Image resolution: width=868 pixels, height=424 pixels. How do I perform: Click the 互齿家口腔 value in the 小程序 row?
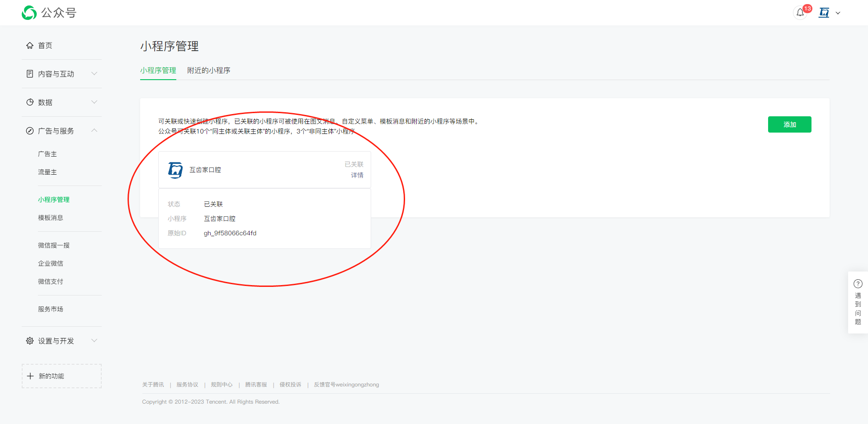(220, 219)
